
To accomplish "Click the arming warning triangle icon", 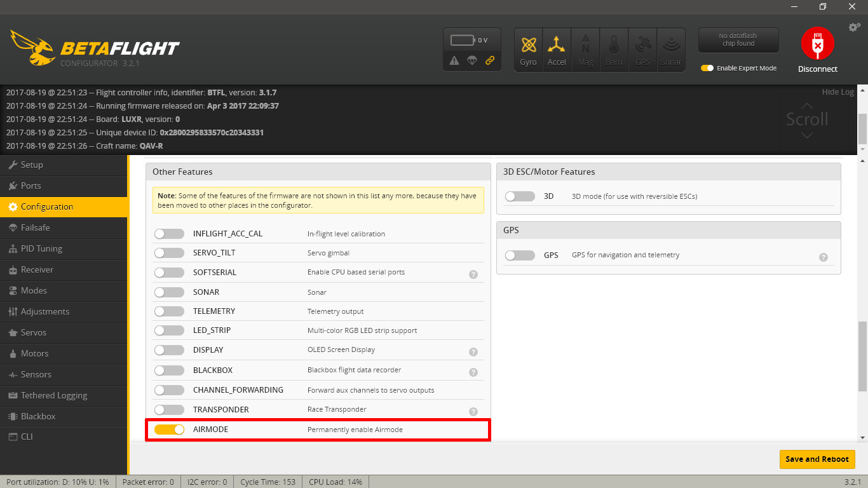I will point(454,60).
